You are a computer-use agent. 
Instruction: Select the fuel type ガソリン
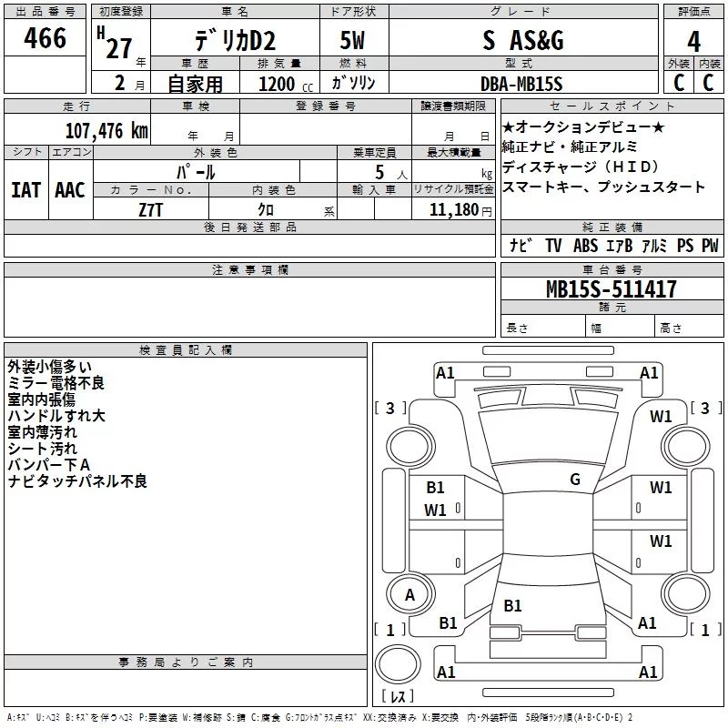coord(353,83)
